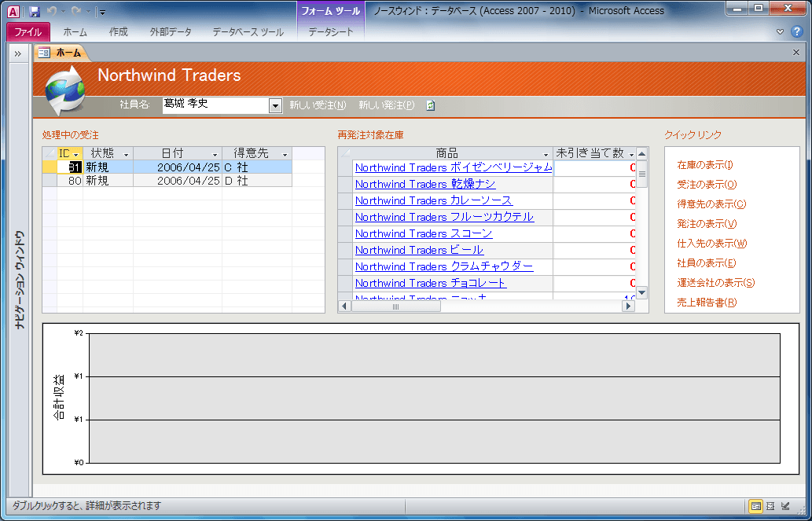812x521 pixels.
Task: Open the ID column filter dropdown
Action: (x=76, y=154)
